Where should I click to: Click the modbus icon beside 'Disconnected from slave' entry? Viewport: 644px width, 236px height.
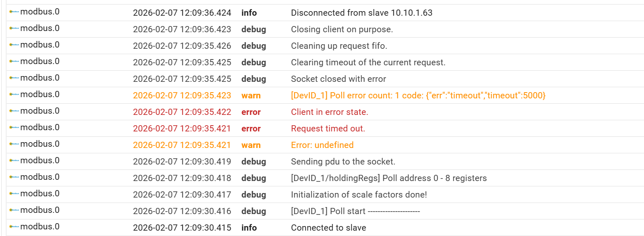click(x=14, y=12)
